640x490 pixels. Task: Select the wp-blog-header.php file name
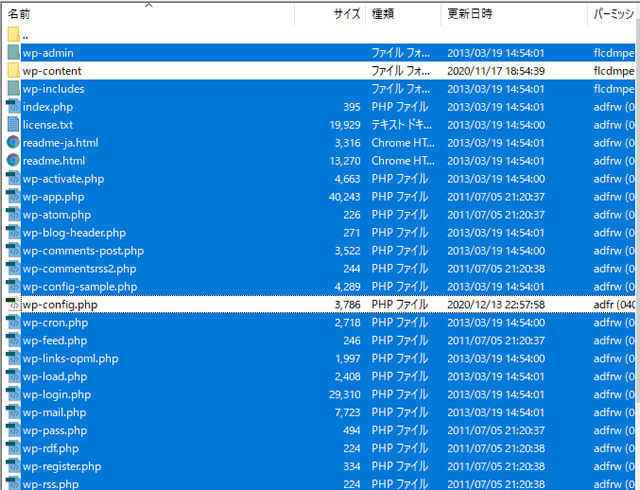(x=74, y=233)
